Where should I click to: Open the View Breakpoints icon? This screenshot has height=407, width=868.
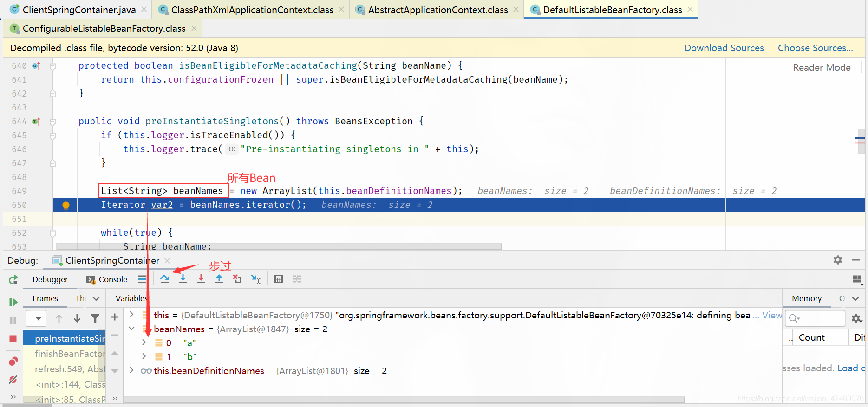pyautogui.click(x=13, y=361)
